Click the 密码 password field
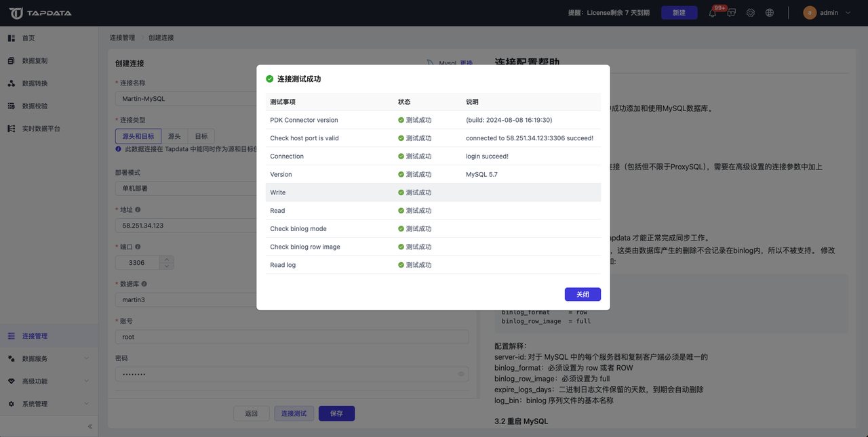 (292, 374)
